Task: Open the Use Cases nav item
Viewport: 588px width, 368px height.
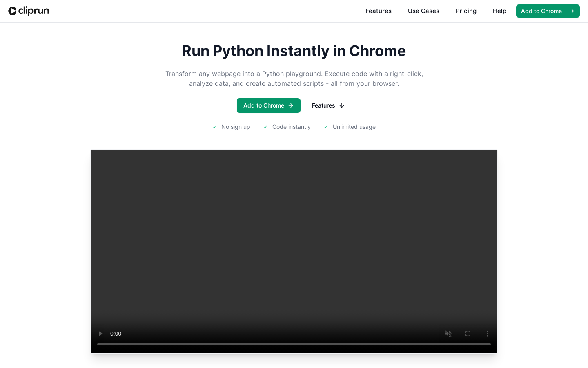Action: coord(423,11)
